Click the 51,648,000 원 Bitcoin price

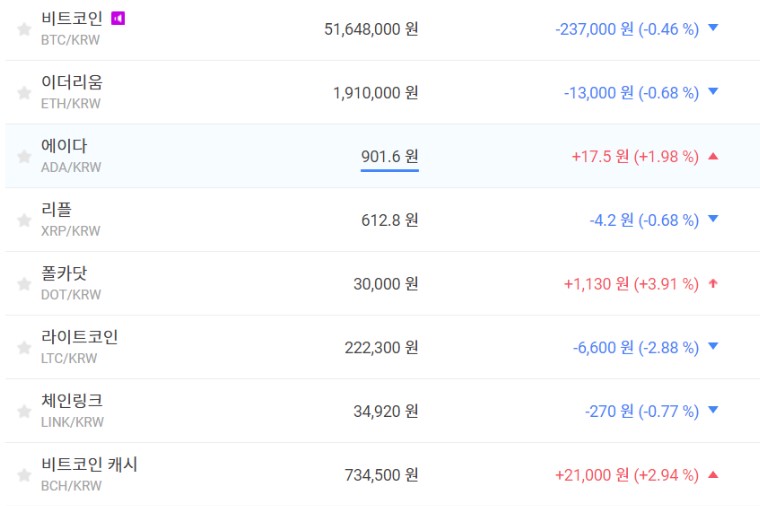tap(371, 29)
